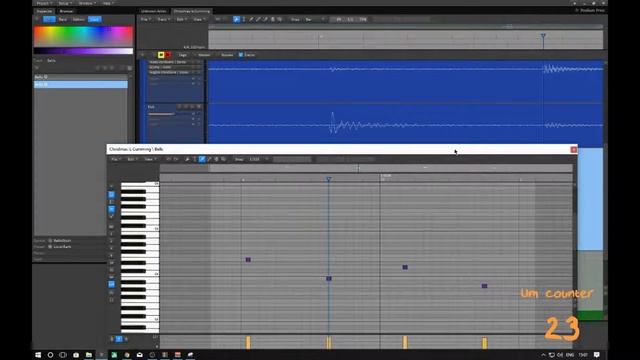Open the Windows Start menu
640x360 pixels.
coord(38,355)
